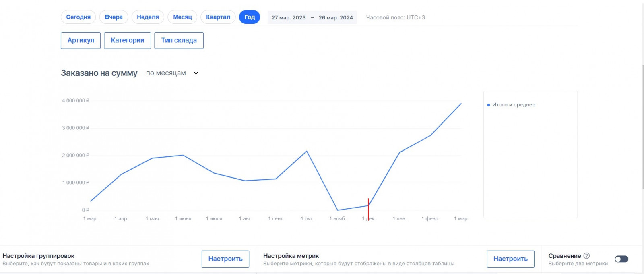Click the 4 000 000 ₽ axis label

click(76, 100)
